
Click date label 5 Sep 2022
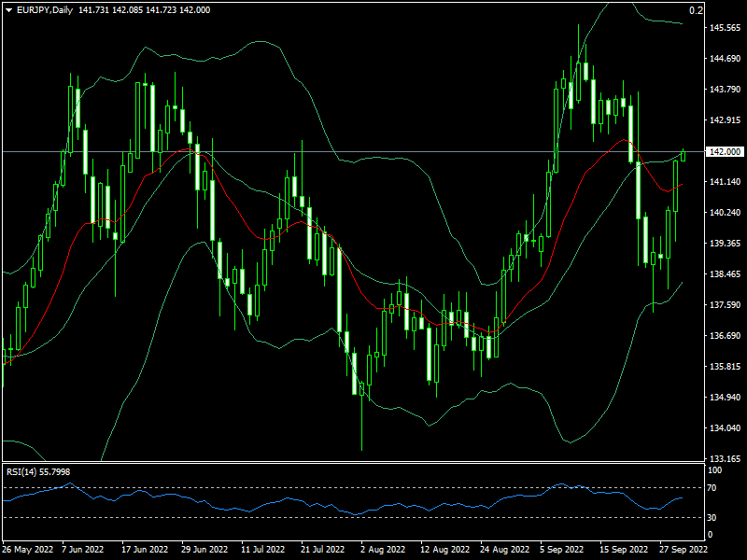(562, 550)
